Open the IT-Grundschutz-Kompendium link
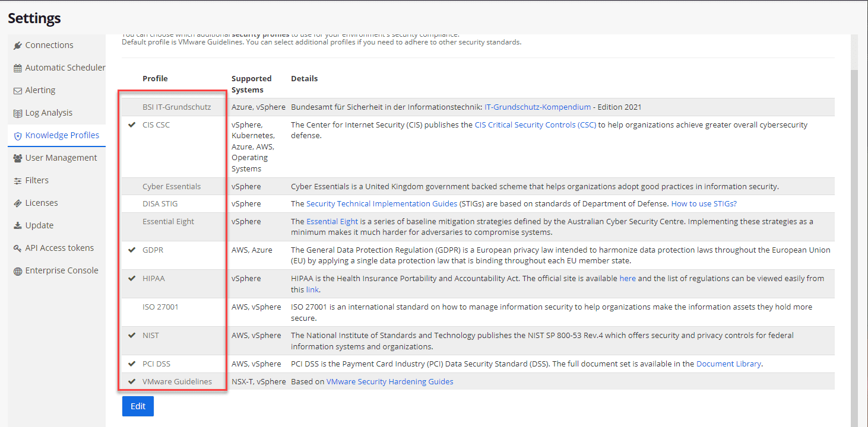The width and height of the screenshot is (868, 427). coord(537,107)
